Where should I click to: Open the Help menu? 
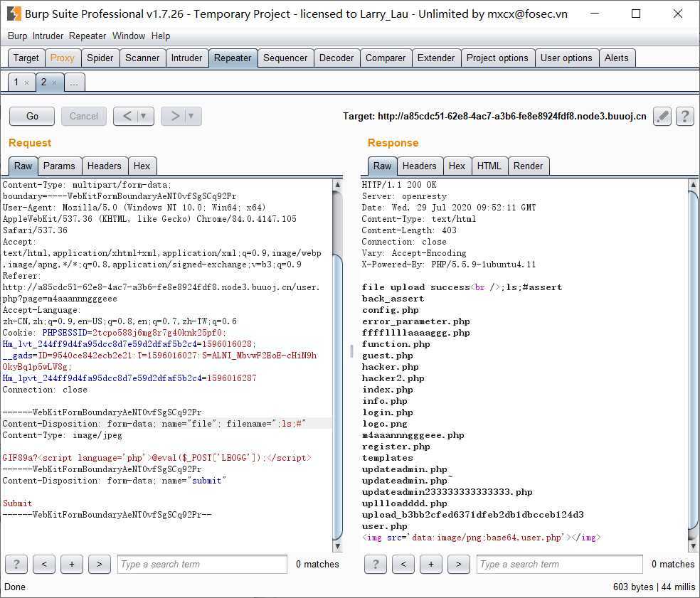[161, 36]
